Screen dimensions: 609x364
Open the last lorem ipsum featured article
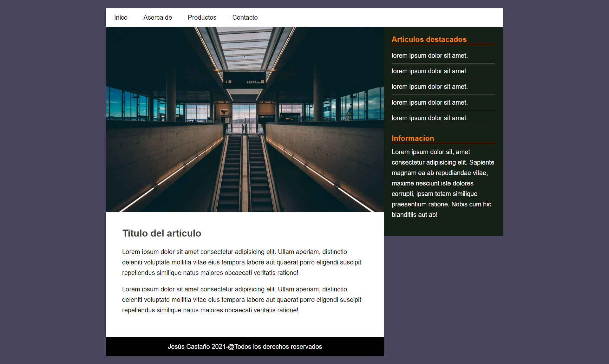click(430, 118)
